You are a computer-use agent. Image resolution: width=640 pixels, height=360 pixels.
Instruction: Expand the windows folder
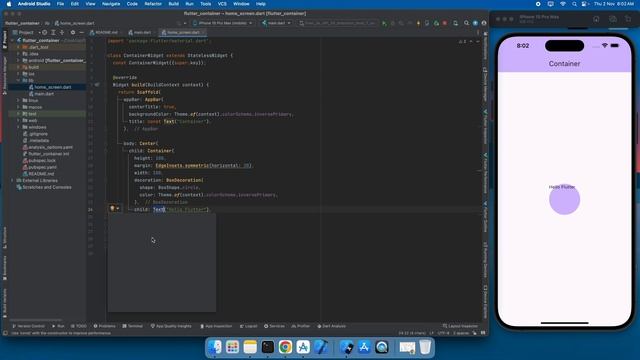tap(18, 127)
